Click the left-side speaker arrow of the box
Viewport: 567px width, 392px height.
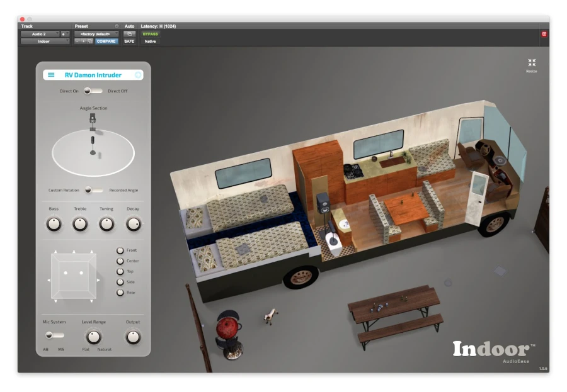49,280
